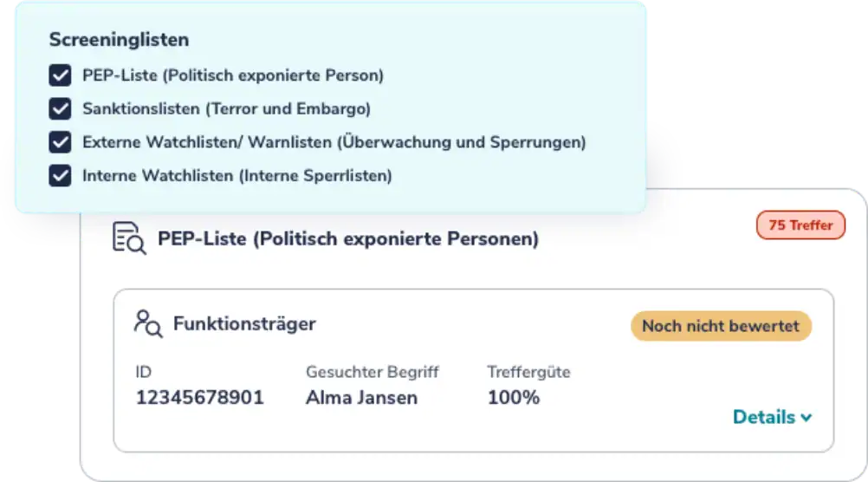Click the searched term Alma Jansen
Viewport: 868px width, 482px height.
coord(361,398)
